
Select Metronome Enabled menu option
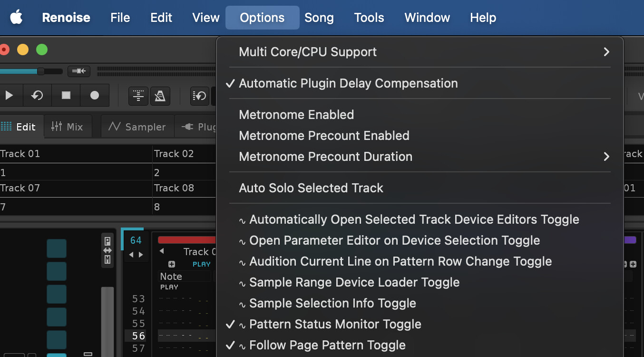click(296, 115)
